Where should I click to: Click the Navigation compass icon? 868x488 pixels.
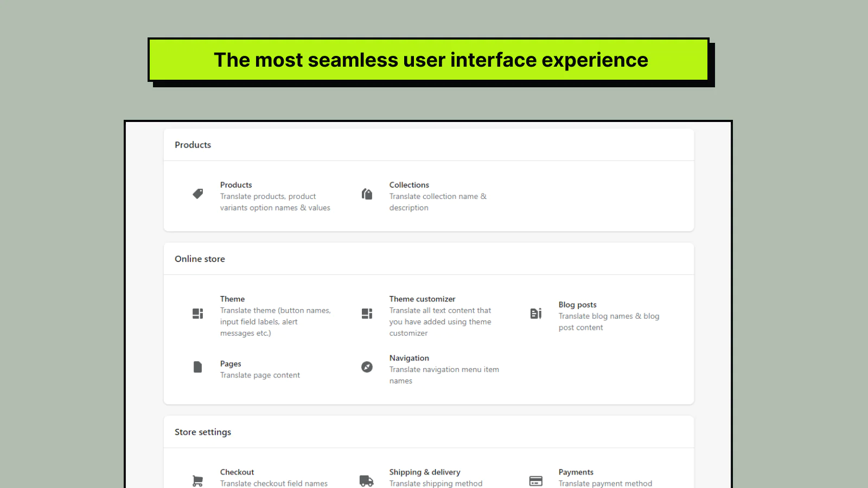click(367, 367)
